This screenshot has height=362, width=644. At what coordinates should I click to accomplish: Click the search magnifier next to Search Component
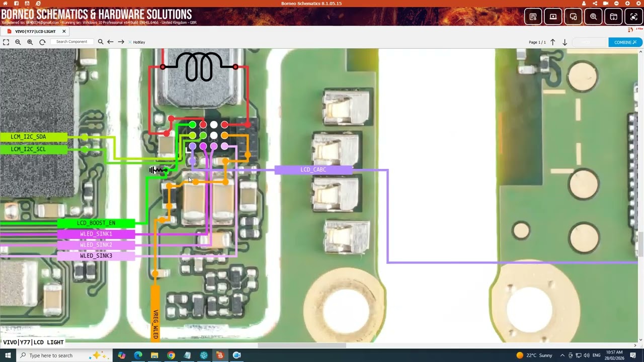click(101, 42)
